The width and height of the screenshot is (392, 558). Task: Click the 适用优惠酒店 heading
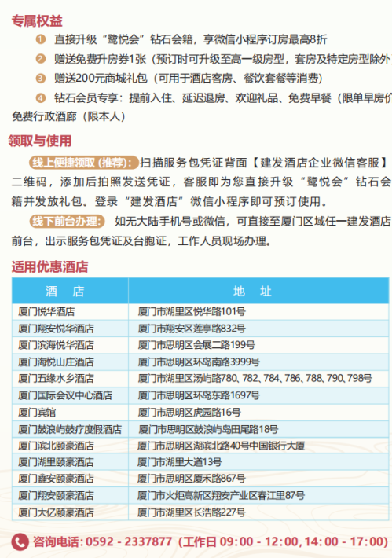(x=49, y=267)
